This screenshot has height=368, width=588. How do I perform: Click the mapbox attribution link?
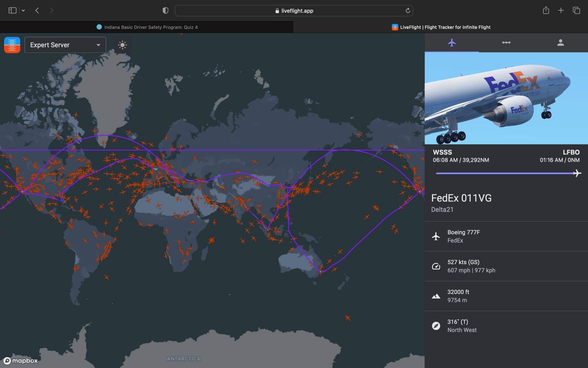(21, 361)
